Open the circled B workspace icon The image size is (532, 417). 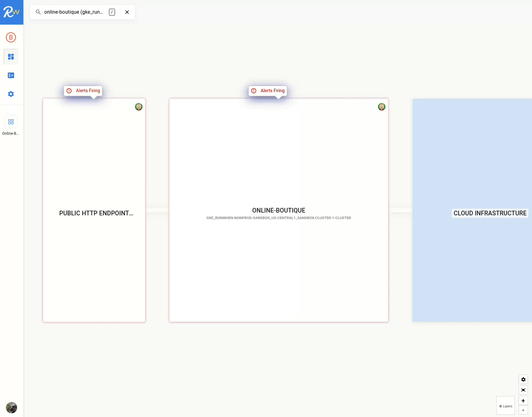pos(11,37)
